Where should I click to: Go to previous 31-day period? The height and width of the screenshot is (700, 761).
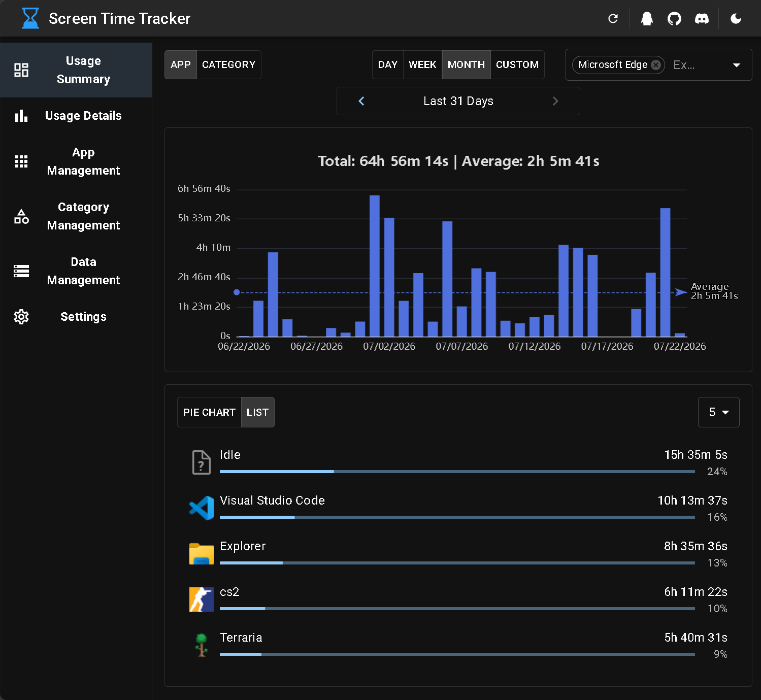[x=361, y=101]
